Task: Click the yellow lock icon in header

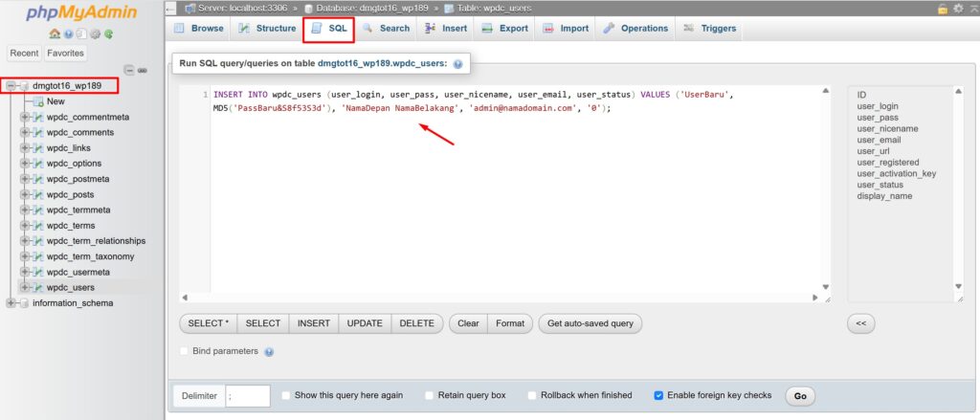Action: [x=943, y=8]
